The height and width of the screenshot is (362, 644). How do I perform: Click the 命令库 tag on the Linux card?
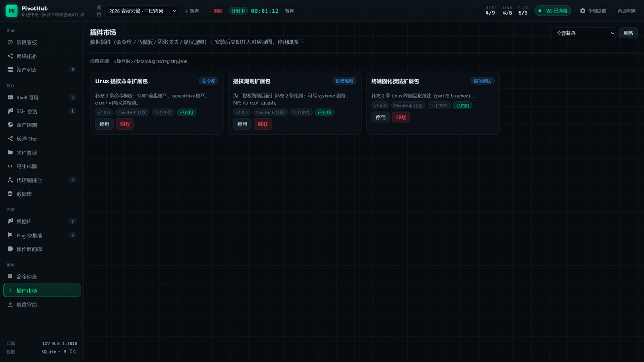coord(208,81)
